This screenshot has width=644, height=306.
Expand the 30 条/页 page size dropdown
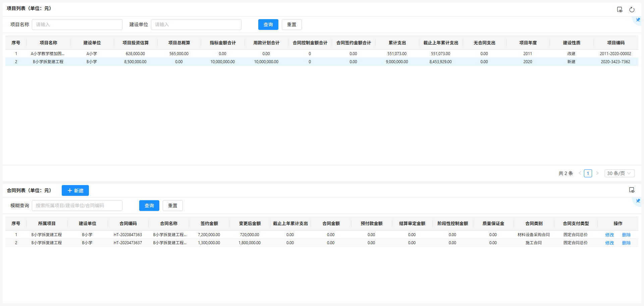tap(619, 173)
